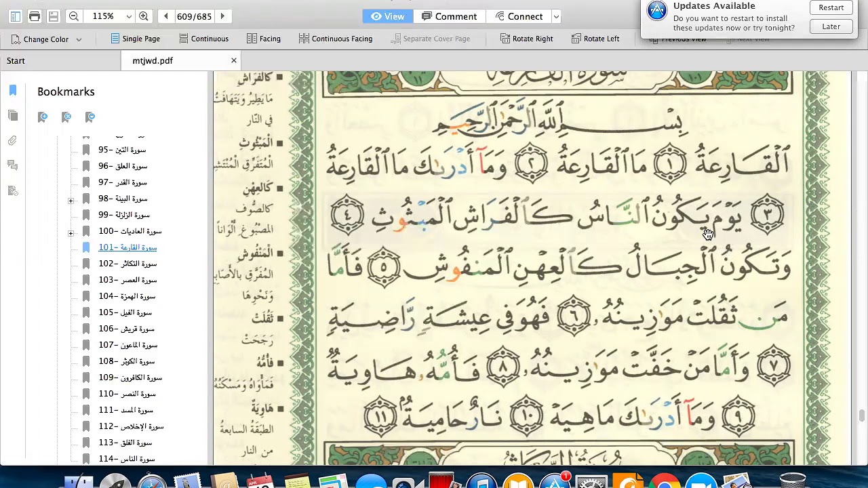This screenshot has height=488, width=868.
Task: Click the bookmark options icon
Action: point(90,117)
